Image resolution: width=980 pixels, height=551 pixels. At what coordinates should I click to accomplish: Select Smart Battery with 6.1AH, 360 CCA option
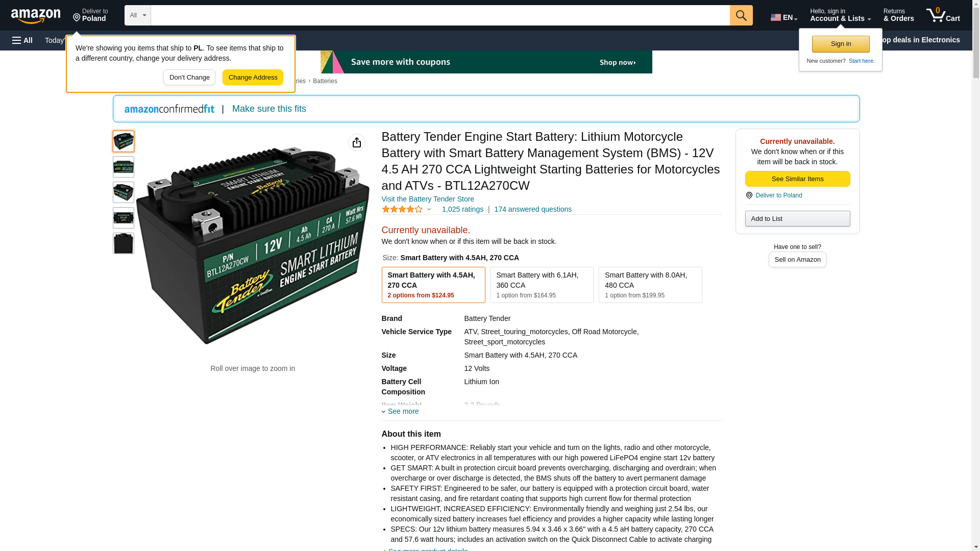pyautogui.click(x=541, y=285)
